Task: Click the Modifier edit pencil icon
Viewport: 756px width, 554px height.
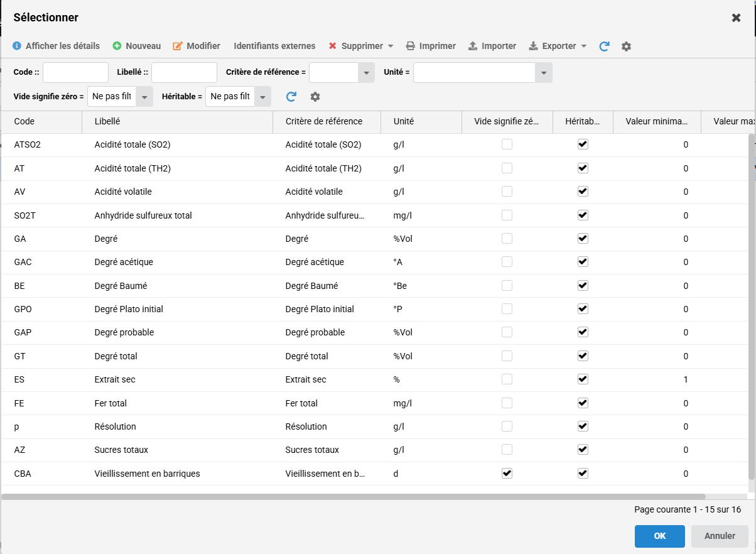Action: coord(178,46)
